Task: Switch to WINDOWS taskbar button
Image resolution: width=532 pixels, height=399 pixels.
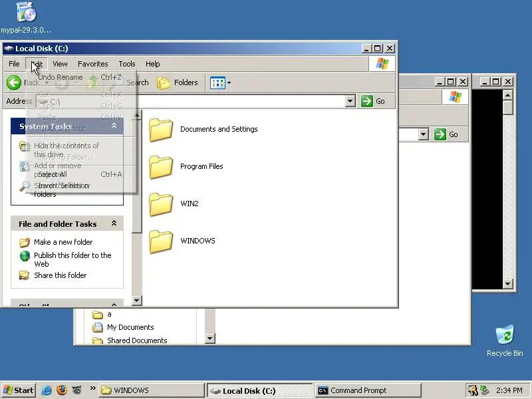Action: coord(152,390)
